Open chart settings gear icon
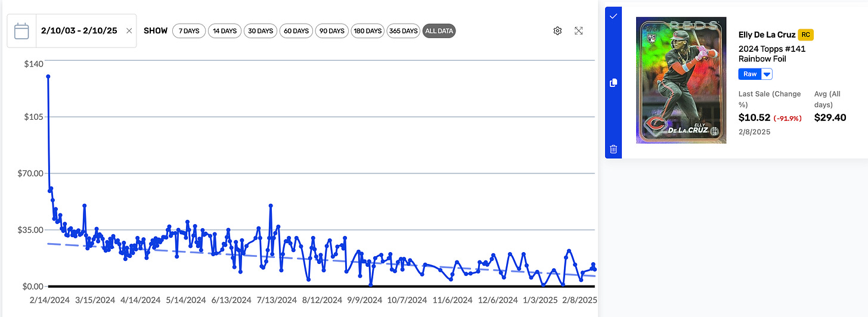 [x=557, y=31]
